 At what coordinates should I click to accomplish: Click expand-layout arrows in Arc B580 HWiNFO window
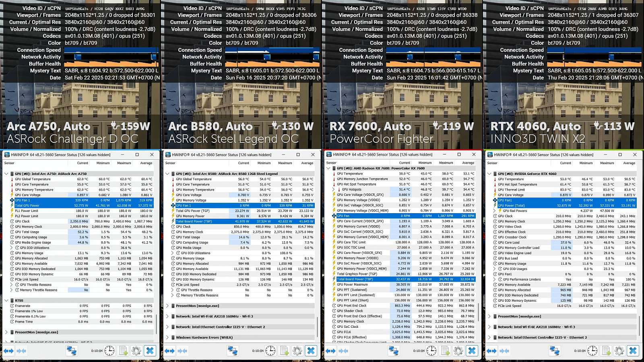point(169,351)
